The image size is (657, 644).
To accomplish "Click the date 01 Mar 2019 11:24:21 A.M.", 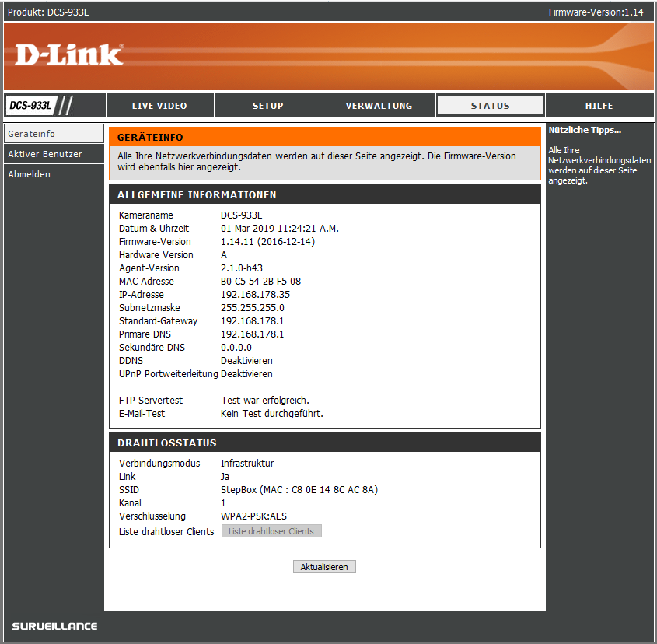I will tap(280, 229).
